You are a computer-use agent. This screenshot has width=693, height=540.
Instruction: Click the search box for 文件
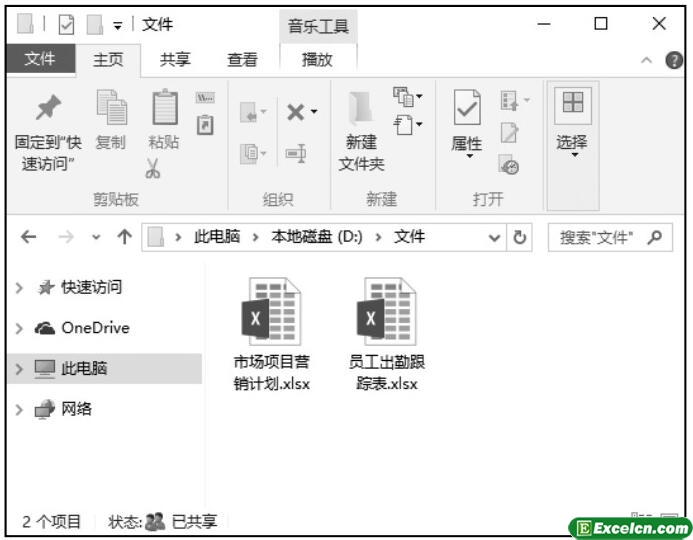click(610, 238)
